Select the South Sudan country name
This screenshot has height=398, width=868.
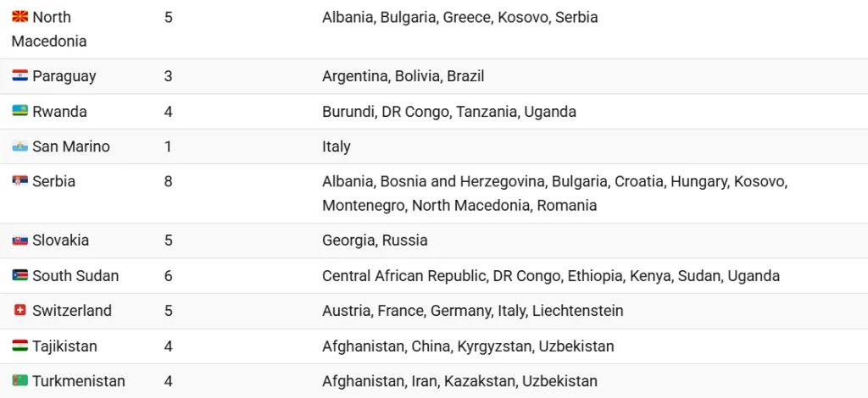point(75,276)
